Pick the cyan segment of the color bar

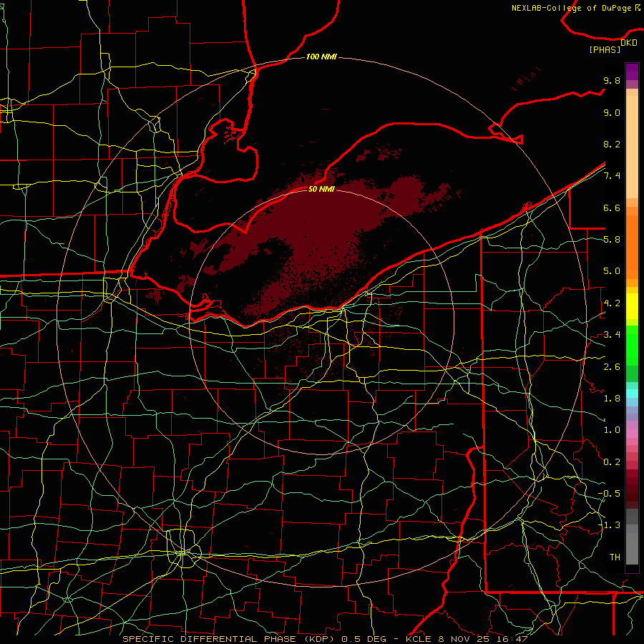tap(632, 394)
